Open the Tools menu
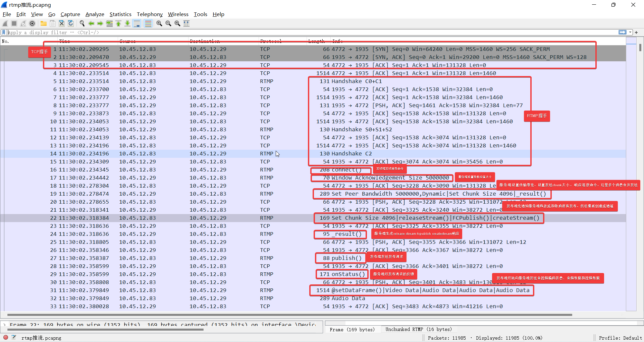644x342 pixels. (x=201, y=14)
